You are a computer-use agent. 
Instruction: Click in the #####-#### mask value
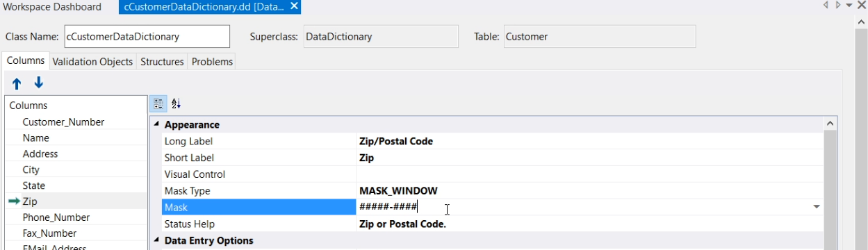[388, 208]
